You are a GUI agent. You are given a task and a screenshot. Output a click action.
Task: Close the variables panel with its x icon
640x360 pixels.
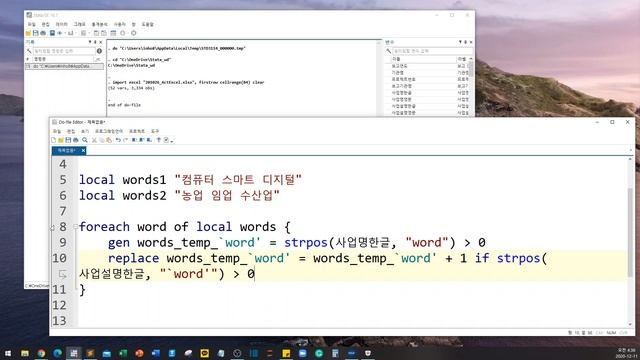[x=471, y=42]
